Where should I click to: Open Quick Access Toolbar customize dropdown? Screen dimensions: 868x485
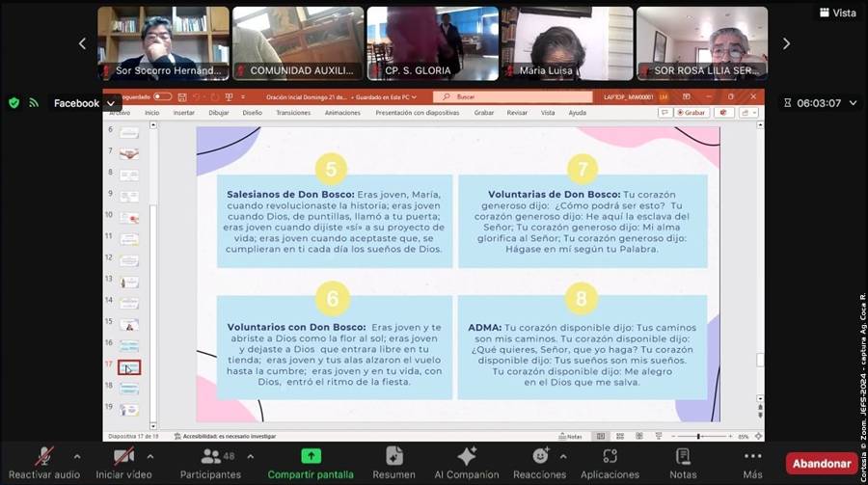[243, 96]
